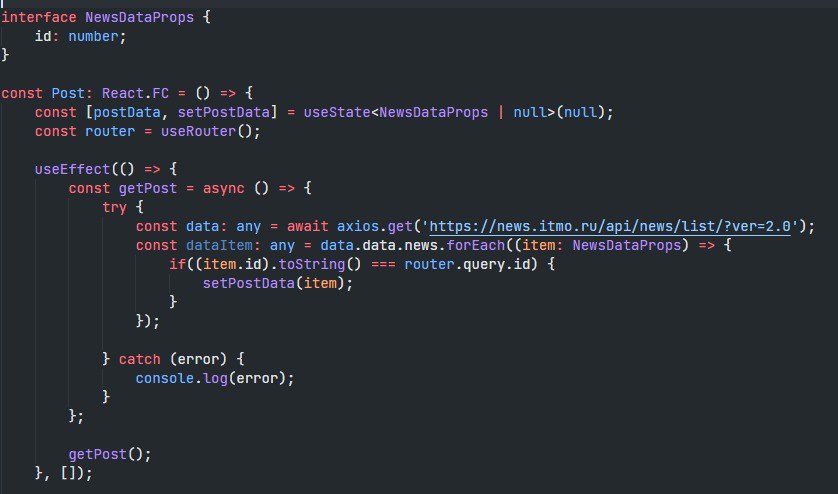Click 'axios' identifier

tap(358, 227)
